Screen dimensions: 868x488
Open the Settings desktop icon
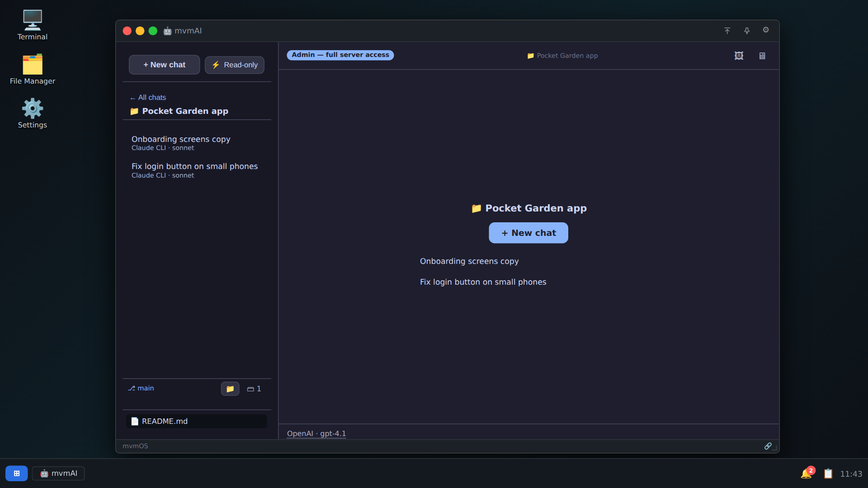[33, 113]
